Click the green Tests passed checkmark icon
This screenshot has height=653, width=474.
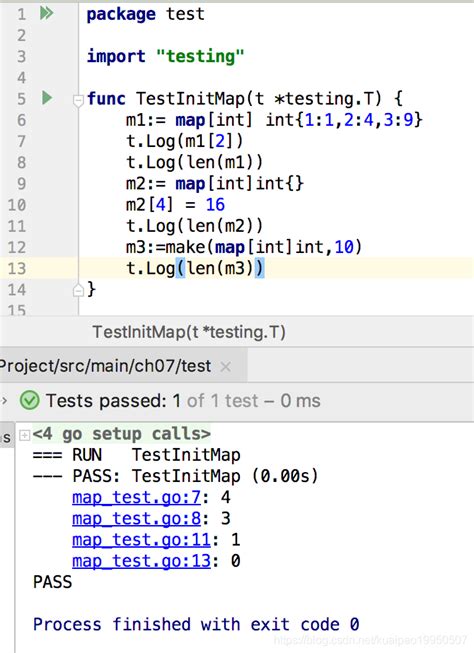30,401
